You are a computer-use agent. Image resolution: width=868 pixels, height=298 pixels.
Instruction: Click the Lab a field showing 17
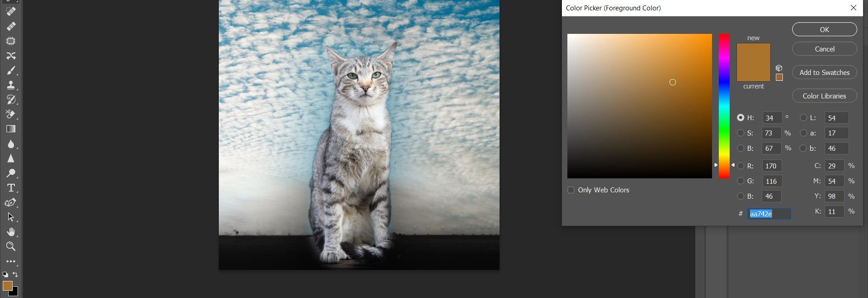click(836, 133)
